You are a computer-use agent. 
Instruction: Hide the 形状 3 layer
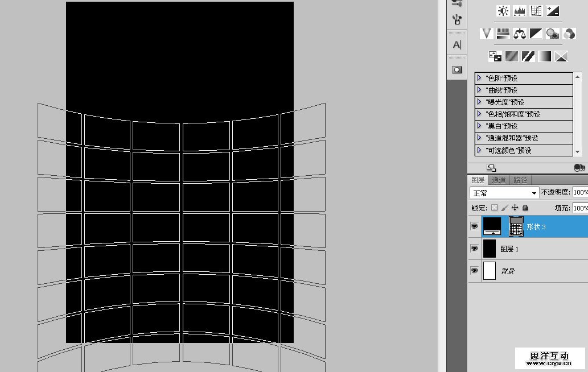[x=474, y=226]
